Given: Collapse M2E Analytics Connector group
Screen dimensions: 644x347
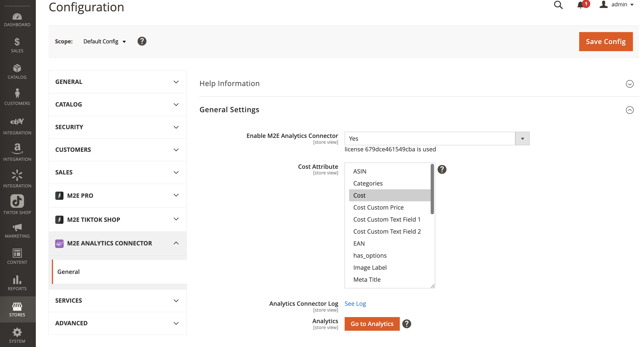Looking at the screenshot, I should (176, 243).
